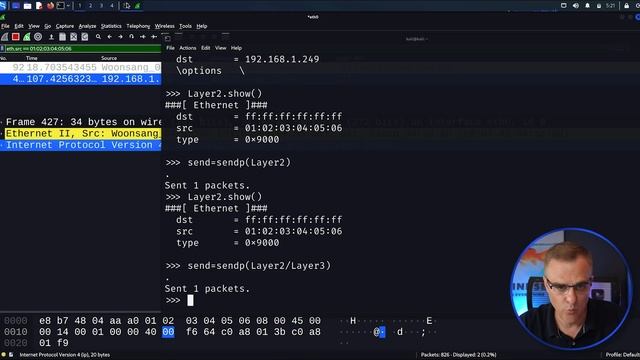Screen dimensions: 640x360
Task: Close the capture file via the X icon
Action: click(x=73, y=37)
